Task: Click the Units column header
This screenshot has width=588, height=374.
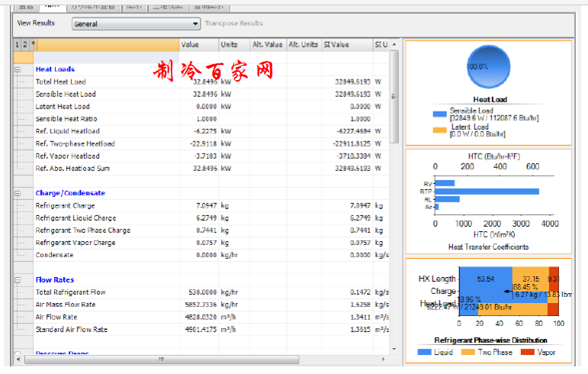Action: (x=233, y=45)
